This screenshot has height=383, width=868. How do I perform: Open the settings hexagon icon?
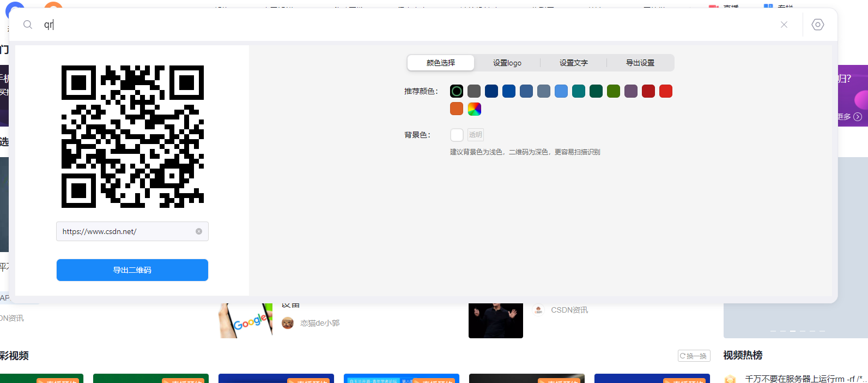pos(818,25)
